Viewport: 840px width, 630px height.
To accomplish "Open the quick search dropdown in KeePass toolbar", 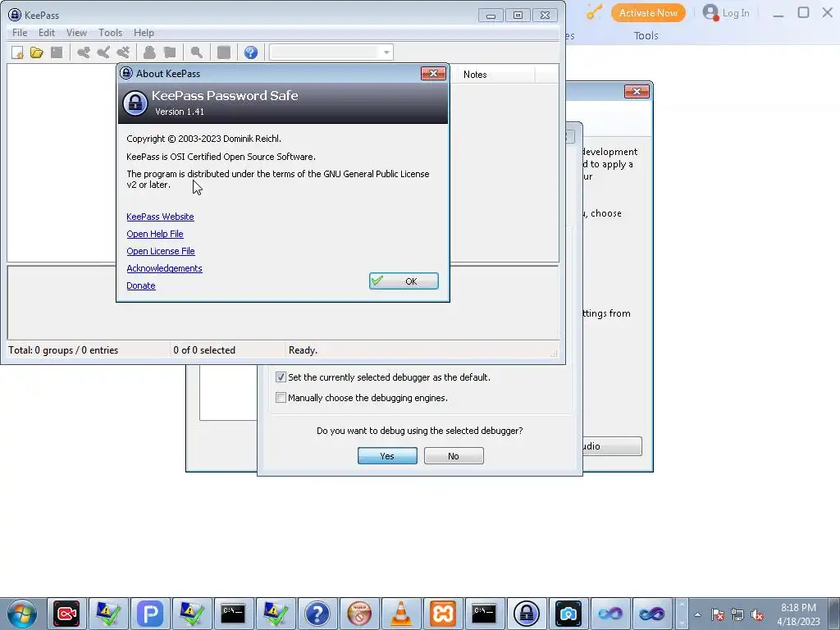I will pyautogui.click(x=386, y=52).
